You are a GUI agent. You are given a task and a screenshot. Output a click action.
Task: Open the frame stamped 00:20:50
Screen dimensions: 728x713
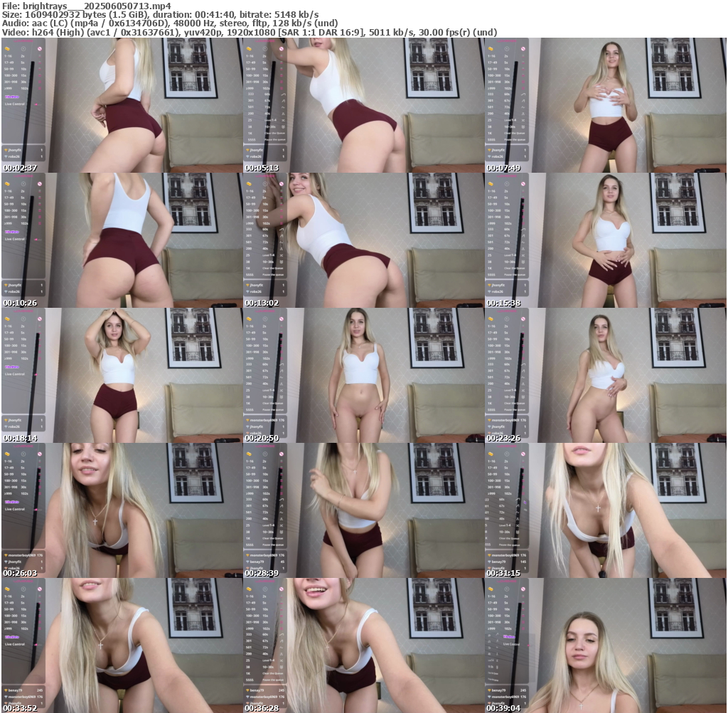tap(363, 375)
